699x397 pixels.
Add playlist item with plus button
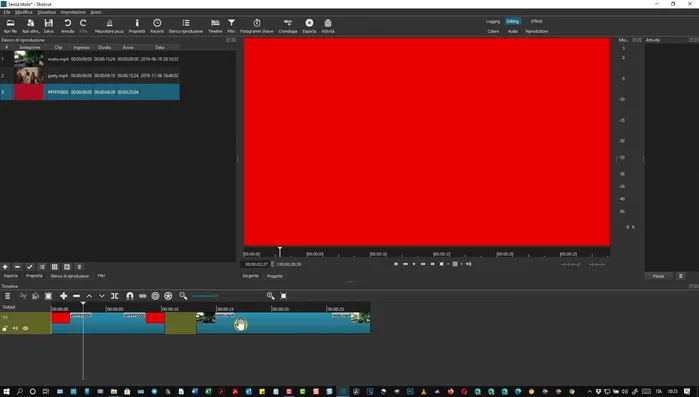tap(5, 267)
